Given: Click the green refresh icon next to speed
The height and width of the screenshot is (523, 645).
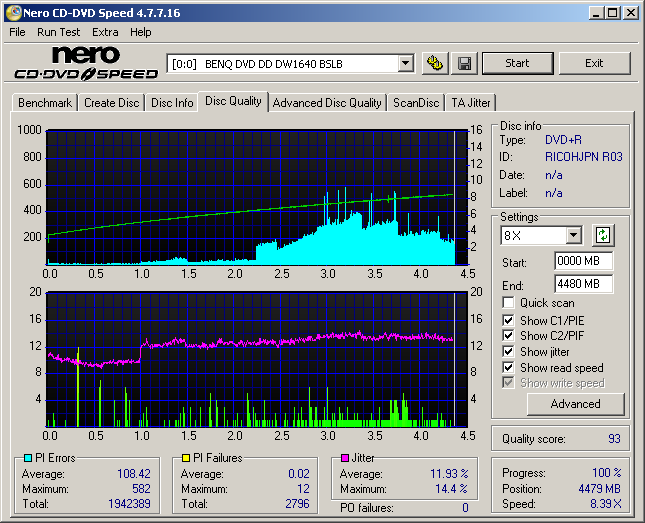Looking at the screenshot, I should 602,236.
